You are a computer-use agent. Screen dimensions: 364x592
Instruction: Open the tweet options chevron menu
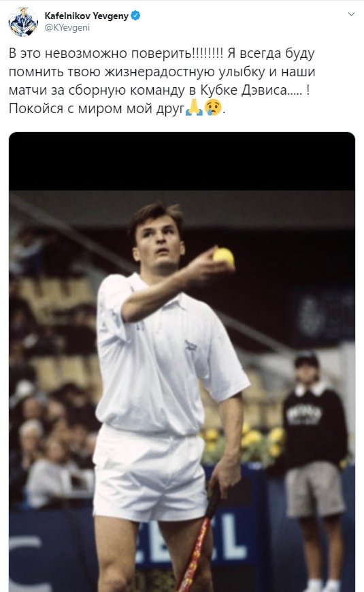[x=351, y=14]
